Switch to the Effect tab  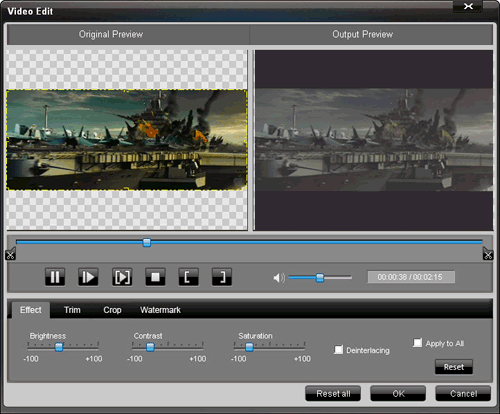(31, 310)
